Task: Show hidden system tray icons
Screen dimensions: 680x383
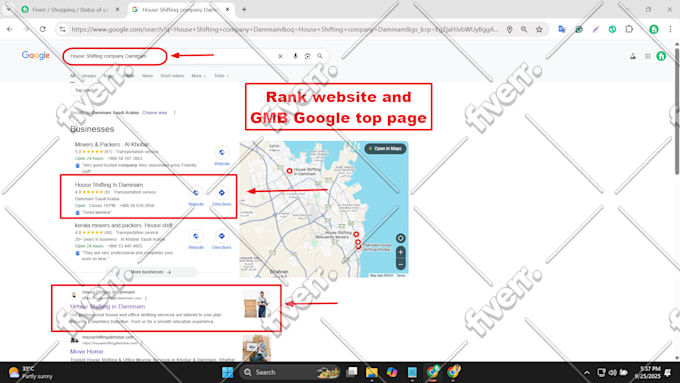Action: coord(587,372)
